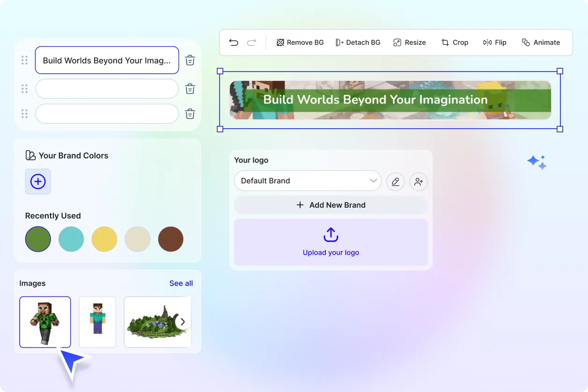This screenshot has width=588, height=392.
Task: Click trash icon for second text row
Action: [190, 89]
